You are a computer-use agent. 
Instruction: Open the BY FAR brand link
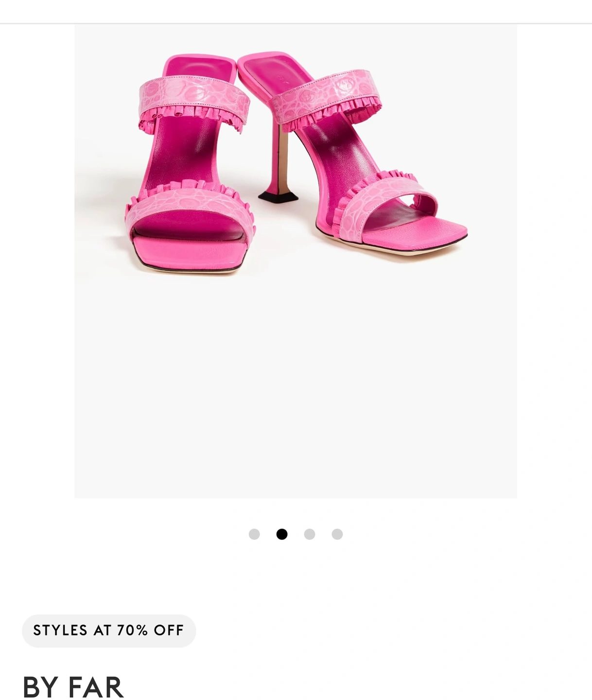73,687
